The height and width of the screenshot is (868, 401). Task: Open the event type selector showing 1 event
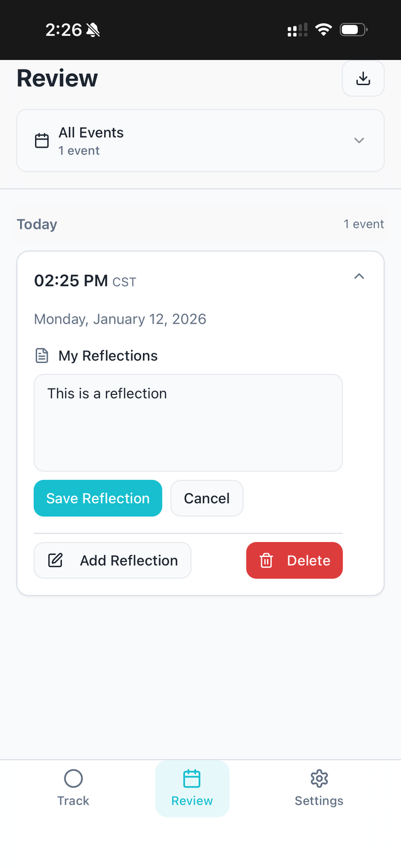200,140
